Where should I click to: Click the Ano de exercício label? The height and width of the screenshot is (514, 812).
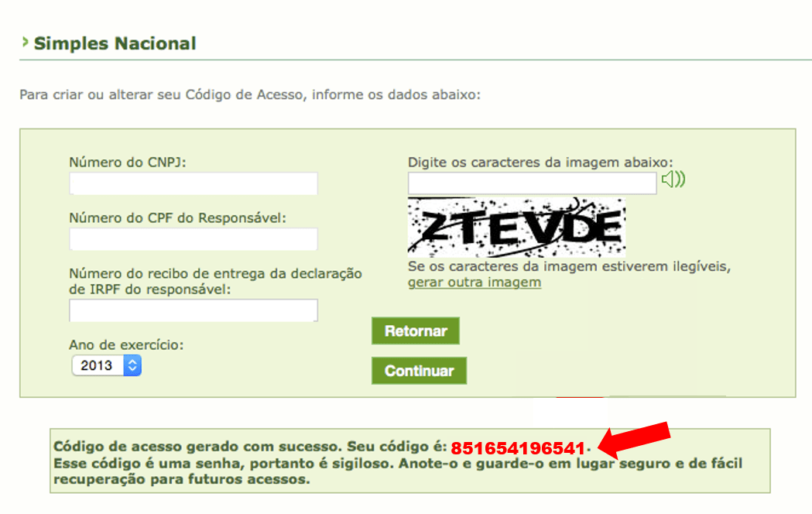(126, 344)
